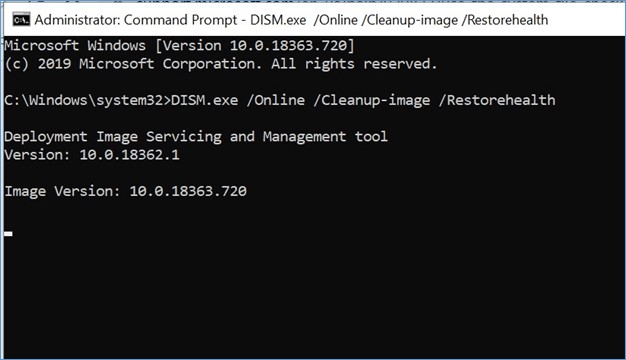
Task: Click the /Cleanup-image switch in the command
Action: 372,101
